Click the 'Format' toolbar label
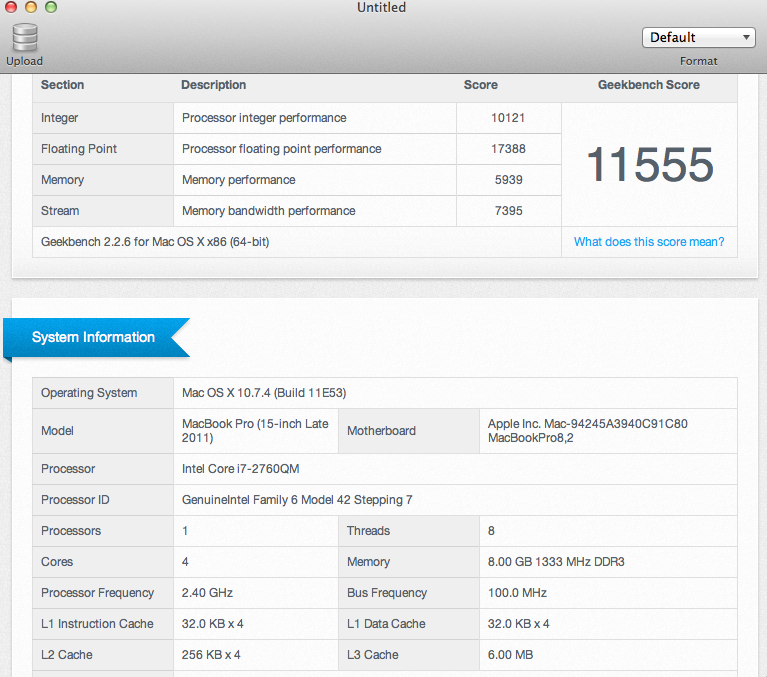Viewport: 767px width, 677px height. coord(699,61)
